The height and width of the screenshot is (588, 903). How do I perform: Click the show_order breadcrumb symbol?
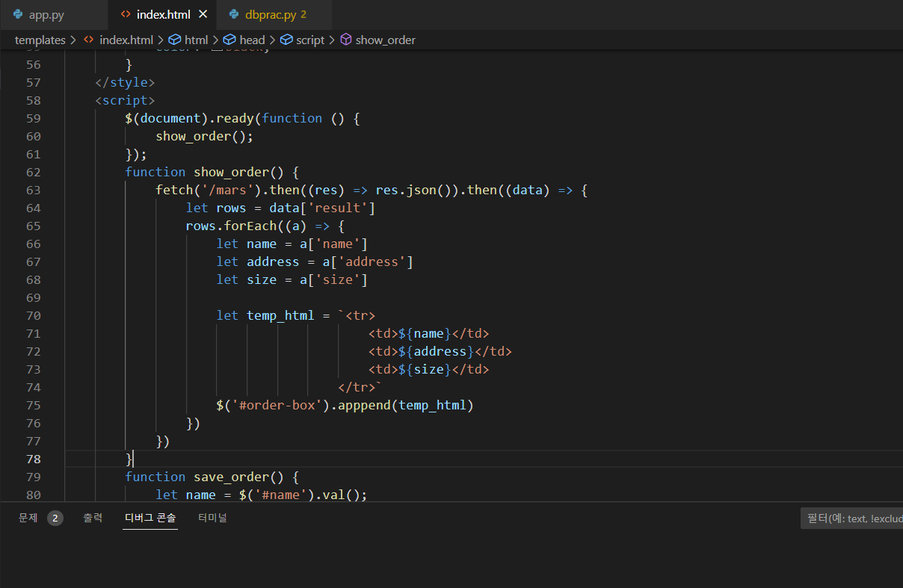(x=385, y=40)
